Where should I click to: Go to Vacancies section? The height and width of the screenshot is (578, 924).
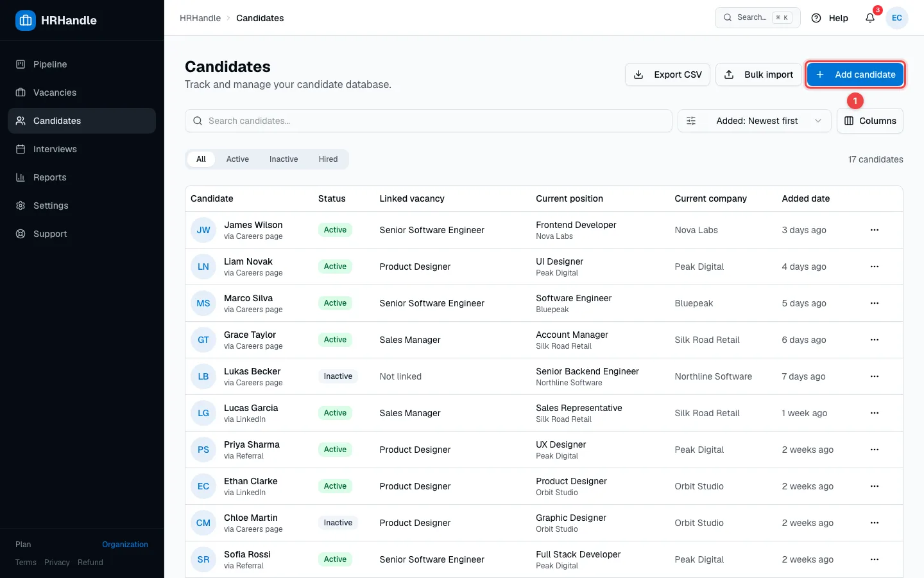[81, 92]
